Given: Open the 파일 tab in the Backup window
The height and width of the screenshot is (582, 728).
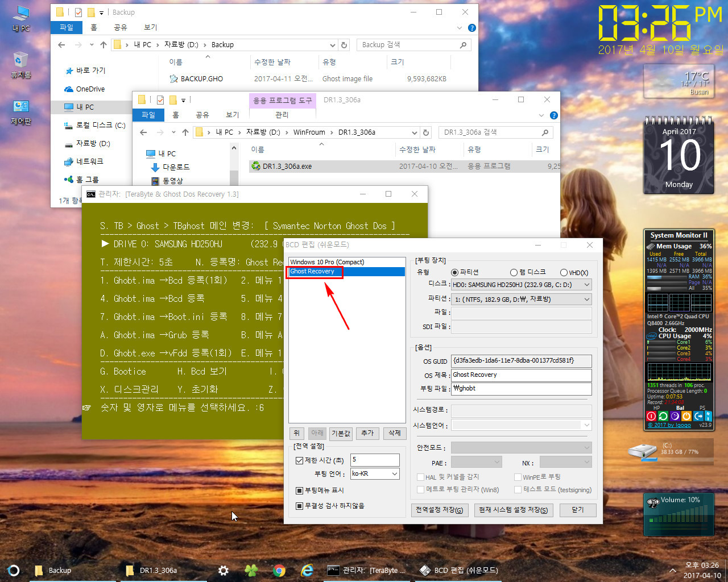Looking at the screenshot, I should [67, 27].
